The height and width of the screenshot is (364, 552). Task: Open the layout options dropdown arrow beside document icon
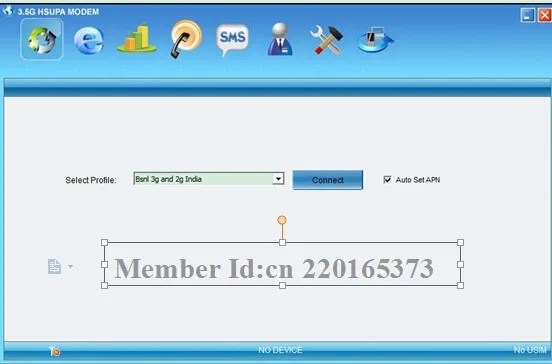click(x=71, y=266)
